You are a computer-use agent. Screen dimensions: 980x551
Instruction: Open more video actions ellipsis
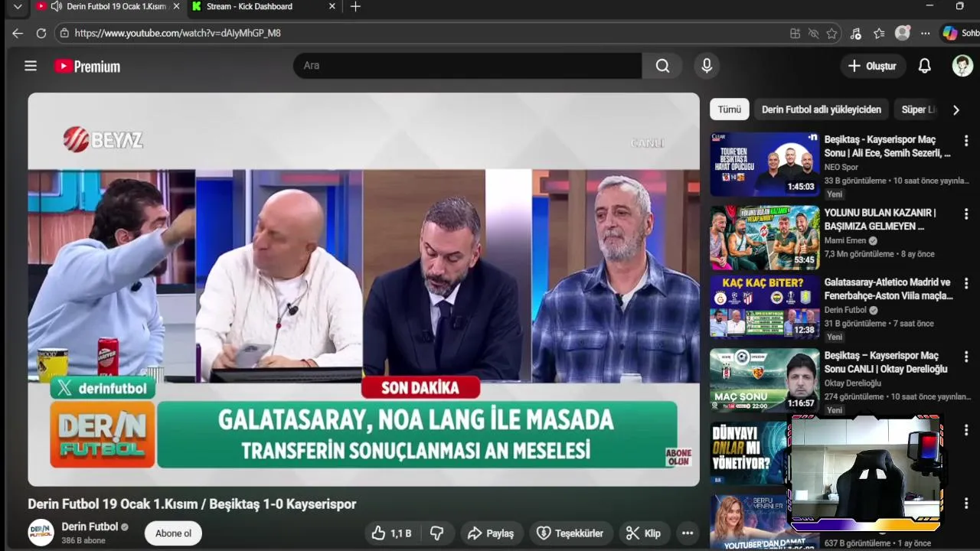pyautogui.click(x=687, y=533)
